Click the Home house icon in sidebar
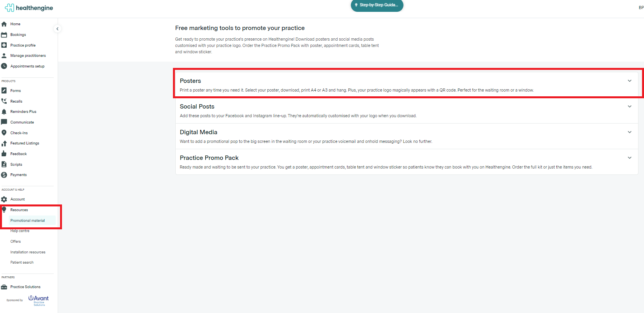The height and width of the screenshot is (313, 644). click(4, 24)
